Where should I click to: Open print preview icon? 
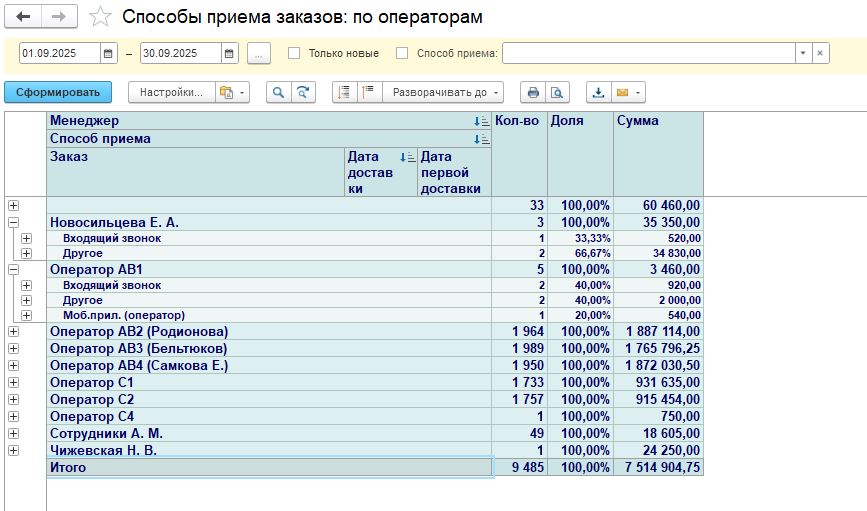coord(556,92)
